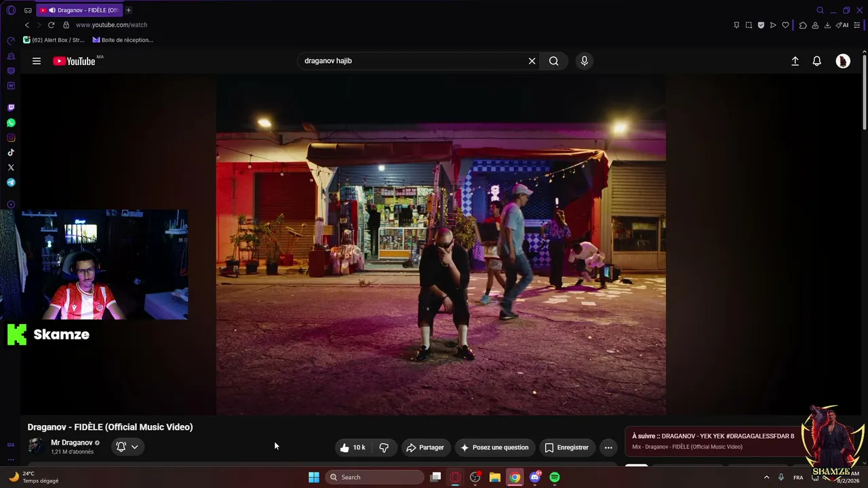The height and width of the screenshot is (488, 868).
Task: Reload the page
Action: pos(51,25)
